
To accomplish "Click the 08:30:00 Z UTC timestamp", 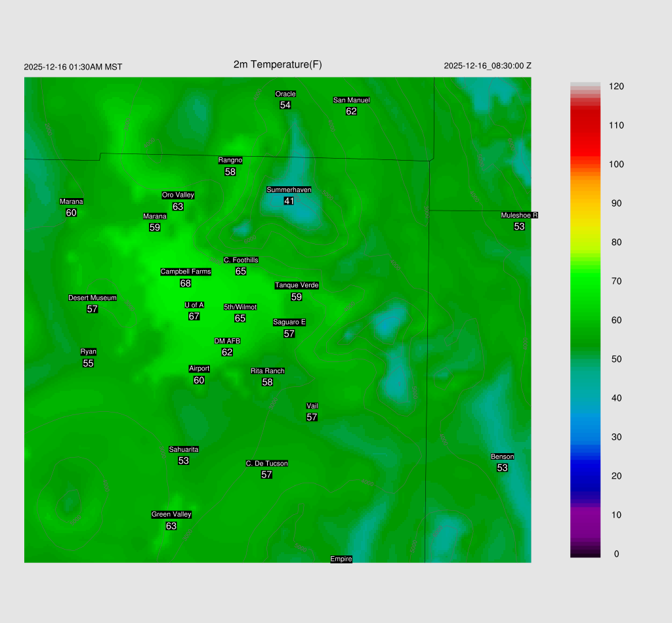I will [x=488, y=66].
